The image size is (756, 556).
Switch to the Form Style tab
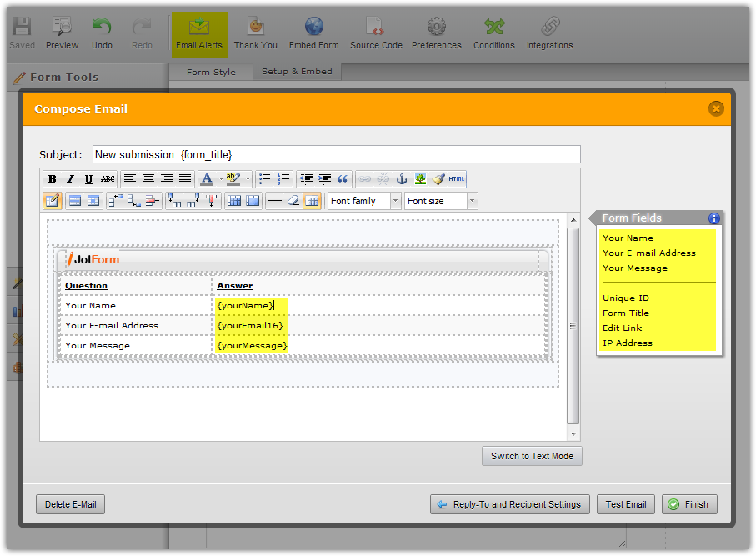coord(211,72)
